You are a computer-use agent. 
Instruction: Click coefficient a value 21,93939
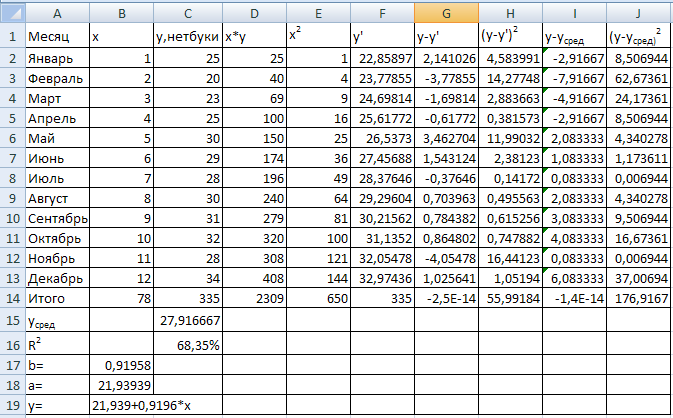[121, 385]
